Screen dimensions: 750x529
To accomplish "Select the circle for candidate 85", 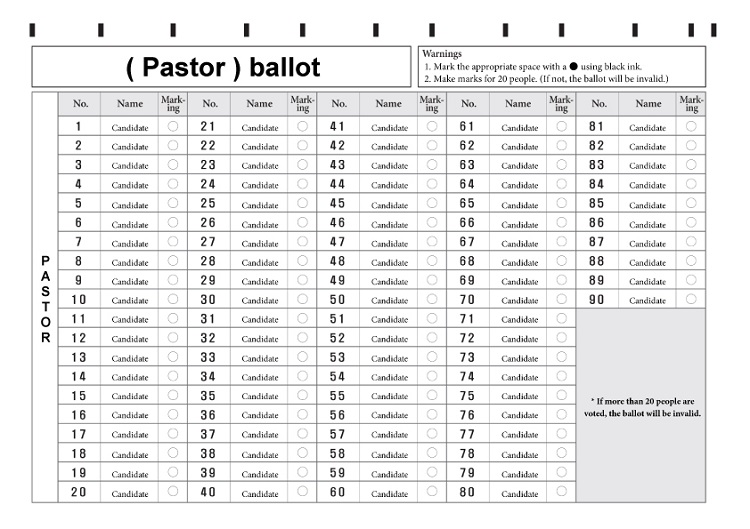I will pos(691,204).
